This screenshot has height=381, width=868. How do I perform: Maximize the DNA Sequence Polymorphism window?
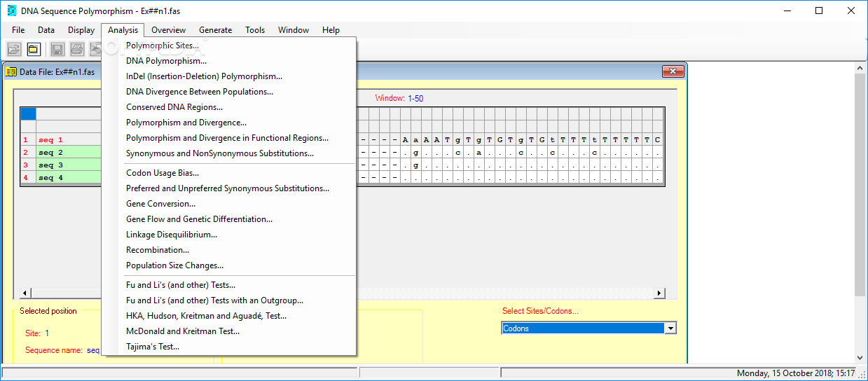[x=819, y=11]
